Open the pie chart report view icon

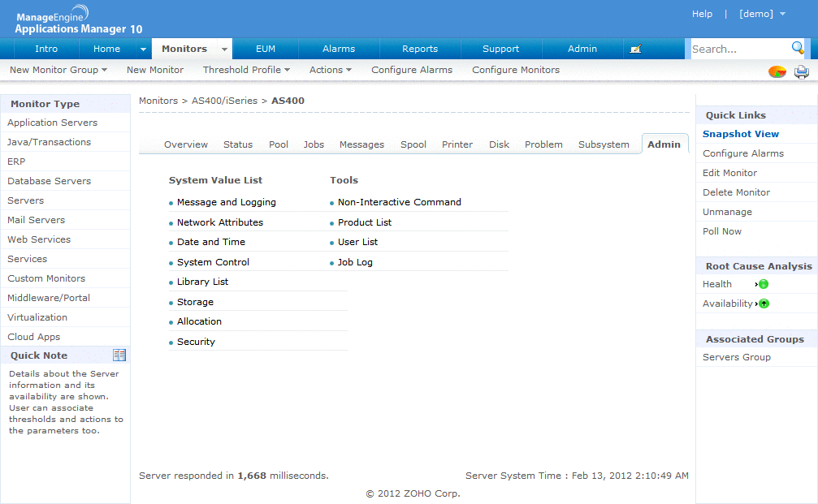coord(777,71)
